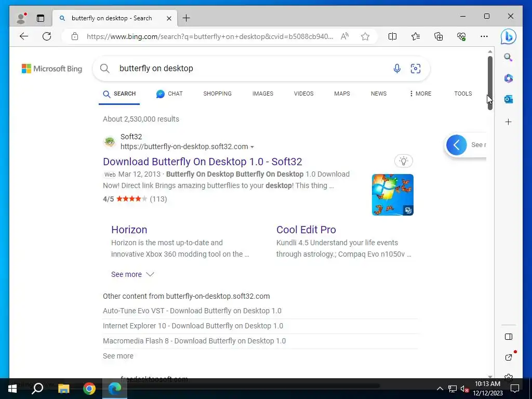Open Browser essentials heart icon
532x399 pixels.
(461, 36)
